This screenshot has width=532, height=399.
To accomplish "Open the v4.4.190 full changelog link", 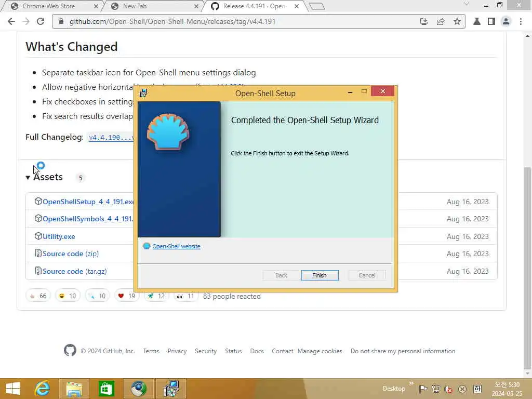I will pyautogui.click(x=111, y=137).
